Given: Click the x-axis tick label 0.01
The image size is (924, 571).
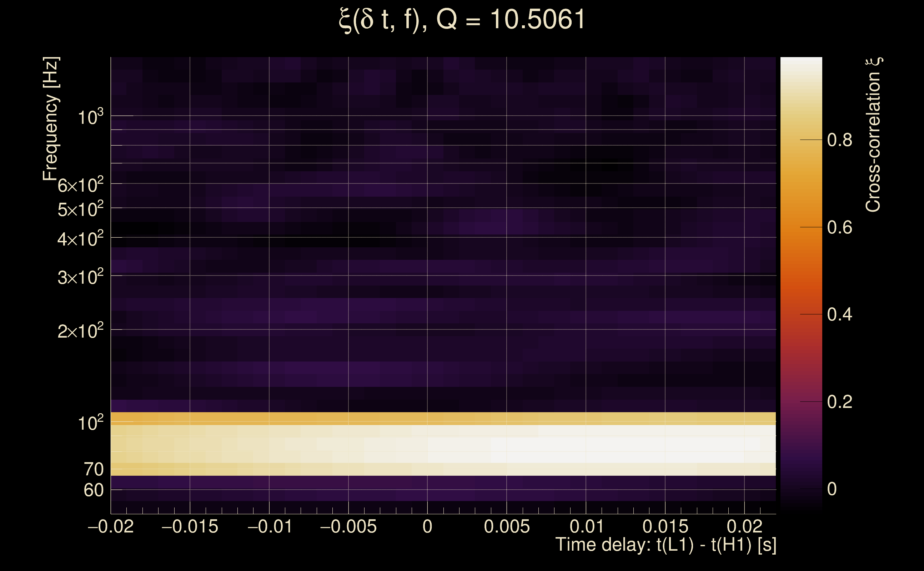Looking at the screenshot, I should coord(586,527).
